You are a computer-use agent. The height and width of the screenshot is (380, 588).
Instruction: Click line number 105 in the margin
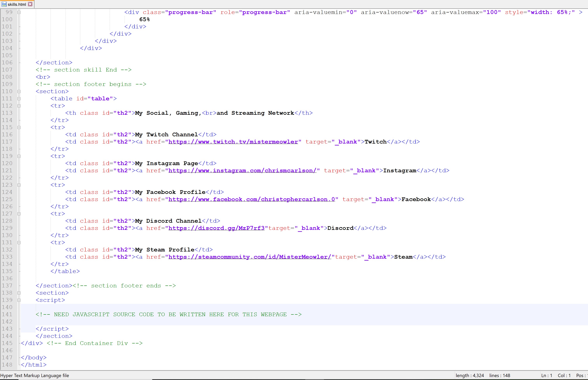click(7, 55)
